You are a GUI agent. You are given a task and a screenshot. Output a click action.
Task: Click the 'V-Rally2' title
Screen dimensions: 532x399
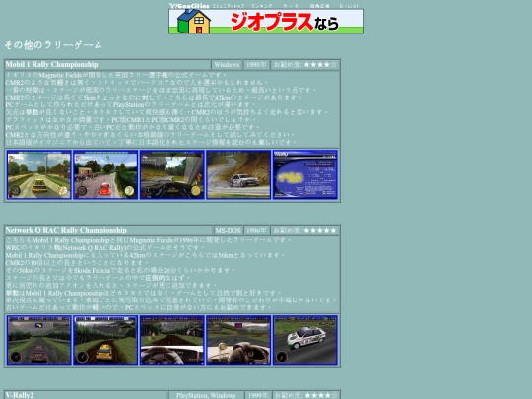coord(20,395)
